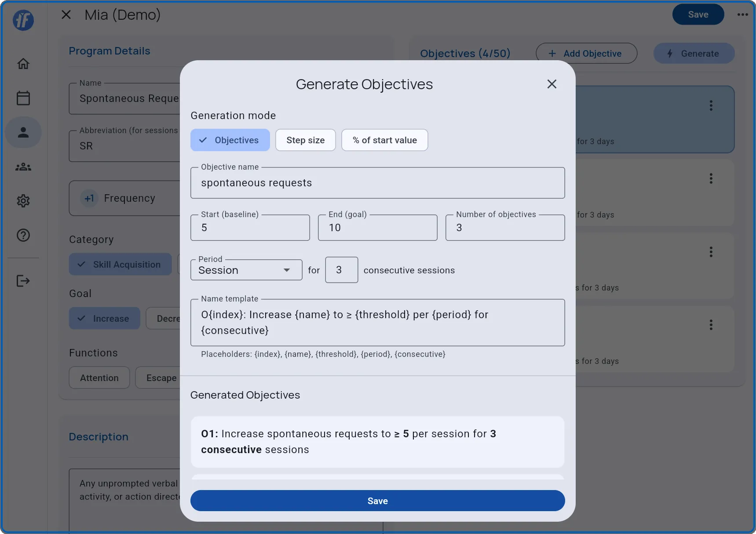Switch generation mode to % of start value
Viewport: 756px width, 534px height.
(x=384, y=140)
